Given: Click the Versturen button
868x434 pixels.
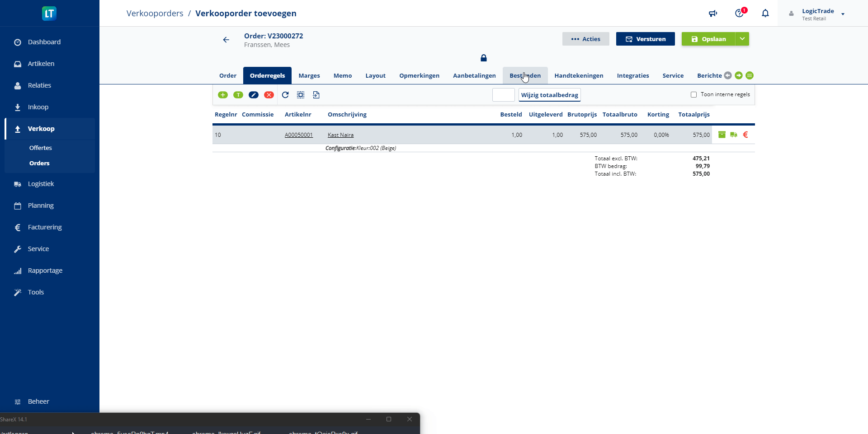Looking at the screenshot, I should tap(645, 39).
